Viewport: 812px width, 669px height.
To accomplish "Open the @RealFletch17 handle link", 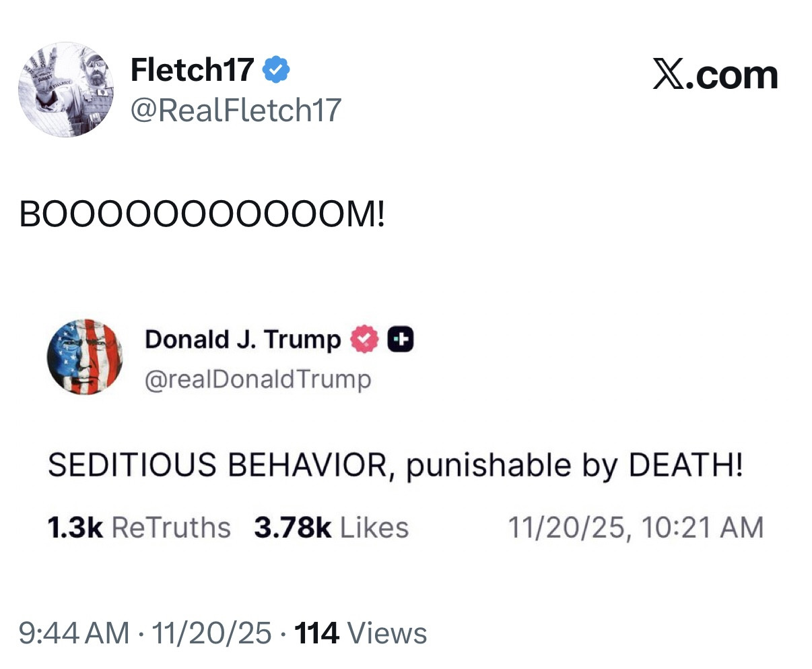I will [236, 110].
